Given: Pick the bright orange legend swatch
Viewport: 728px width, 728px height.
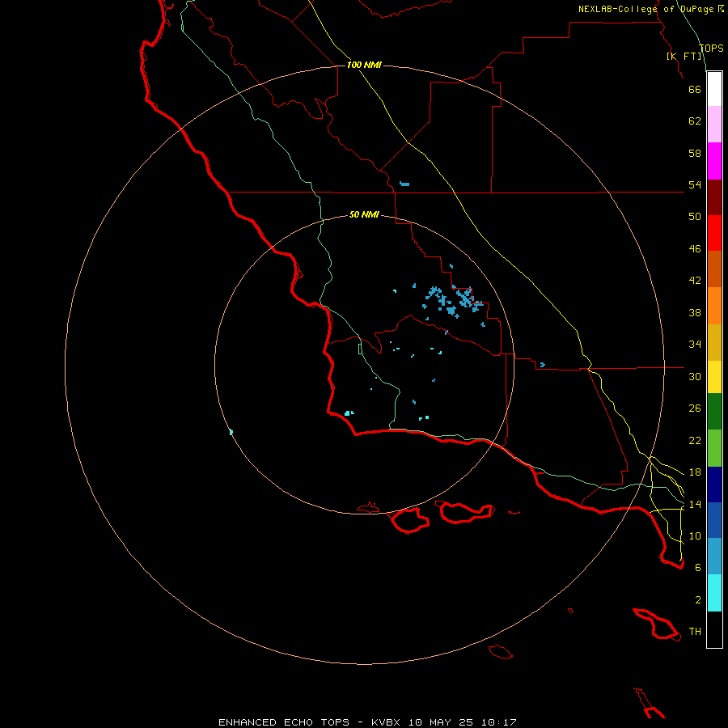Looking at the screenshot, I should click(x=714, y=306).
